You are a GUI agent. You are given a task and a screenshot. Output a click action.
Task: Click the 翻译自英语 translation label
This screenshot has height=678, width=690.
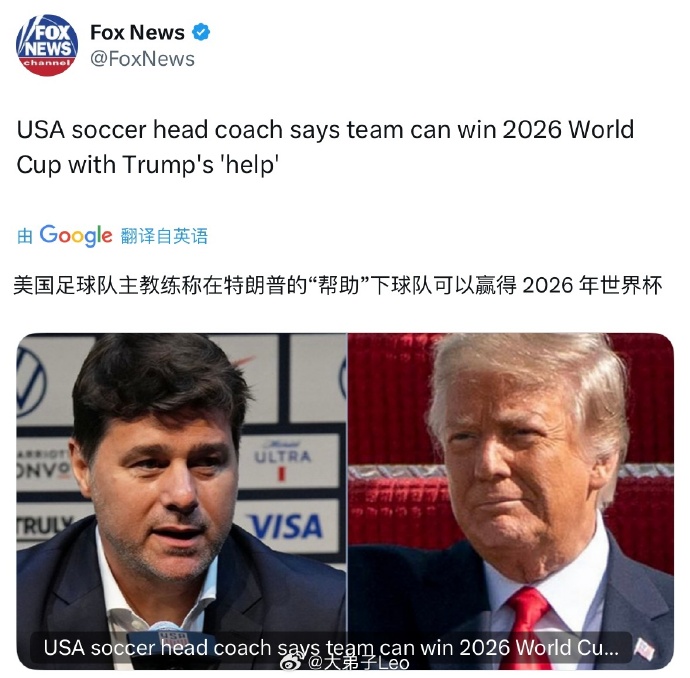tap(164, 236)
